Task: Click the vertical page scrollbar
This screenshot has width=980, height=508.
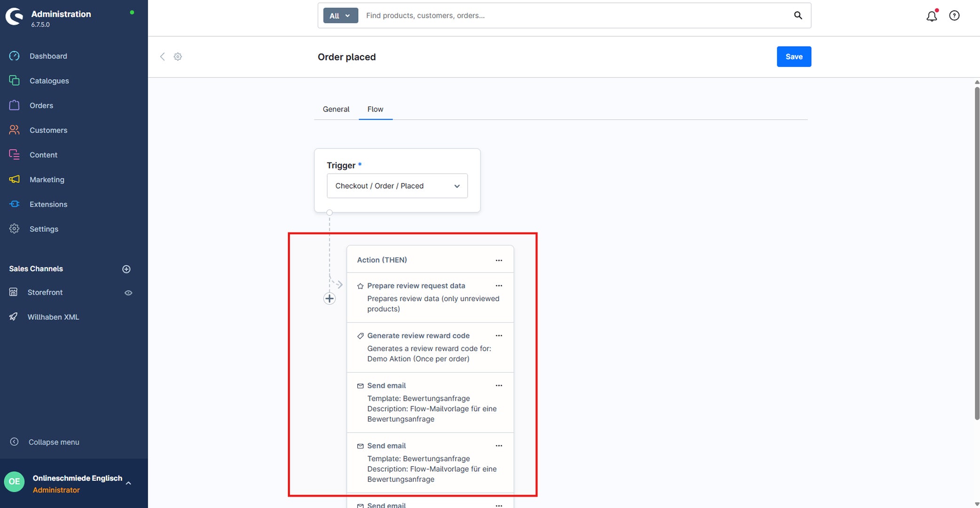Action: pos(977,252)
